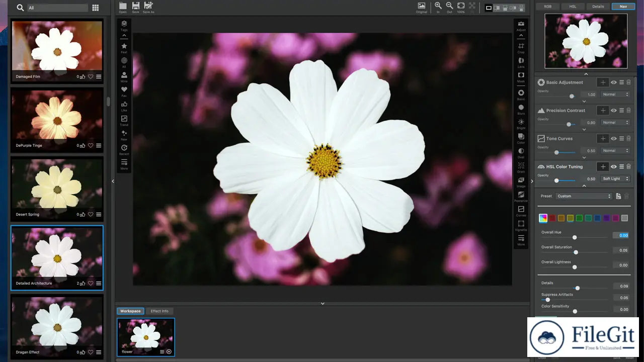The height and width of the screenshot is (362, 644).
Task: Switch to the HSL tab
Action: (573, 7)
